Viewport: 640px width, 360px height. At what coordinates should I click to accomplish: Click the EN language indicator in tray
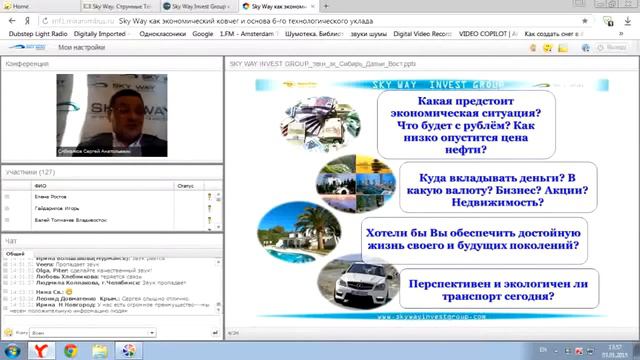point(543,350)
